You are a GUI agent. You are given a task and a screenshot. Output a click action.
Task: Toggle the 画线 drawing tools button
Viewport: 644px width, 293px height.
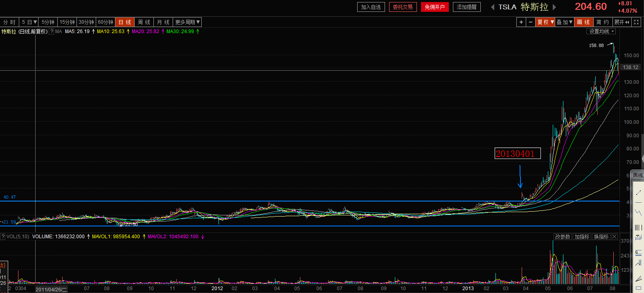point(583,22)
